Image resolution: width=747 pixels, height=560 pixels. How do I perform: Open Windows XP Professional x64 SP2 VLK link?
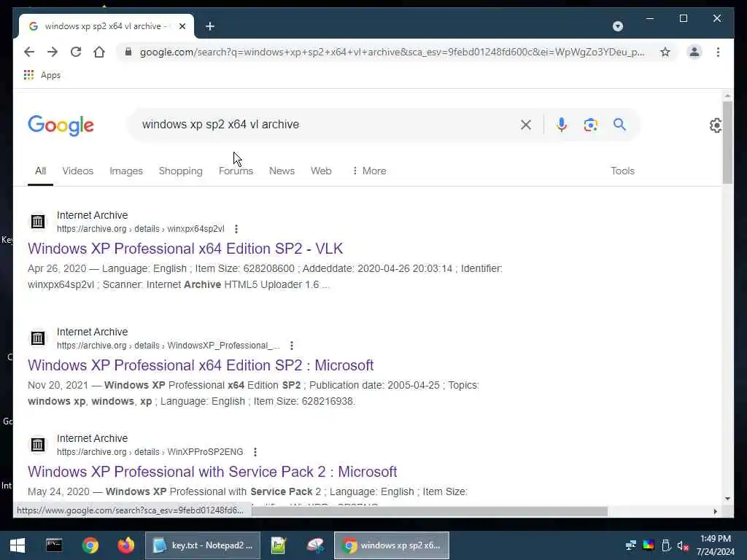(x=185, y=249)
